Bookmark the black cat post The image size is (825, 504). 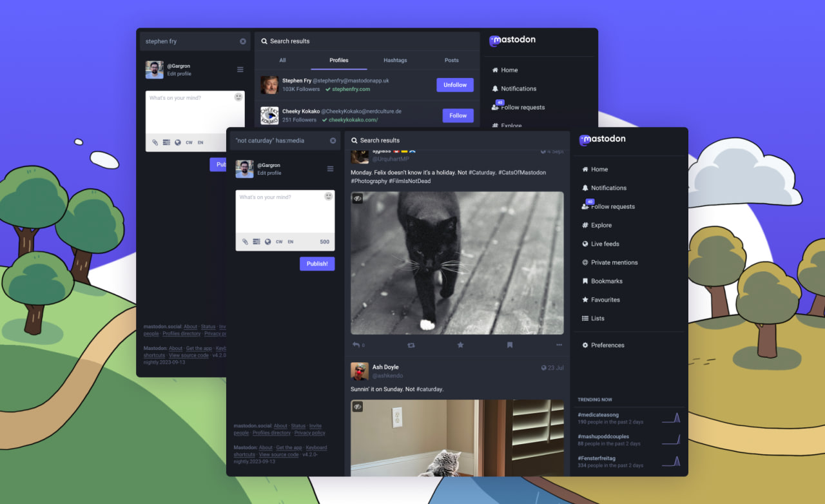click(x=510, y=345)
